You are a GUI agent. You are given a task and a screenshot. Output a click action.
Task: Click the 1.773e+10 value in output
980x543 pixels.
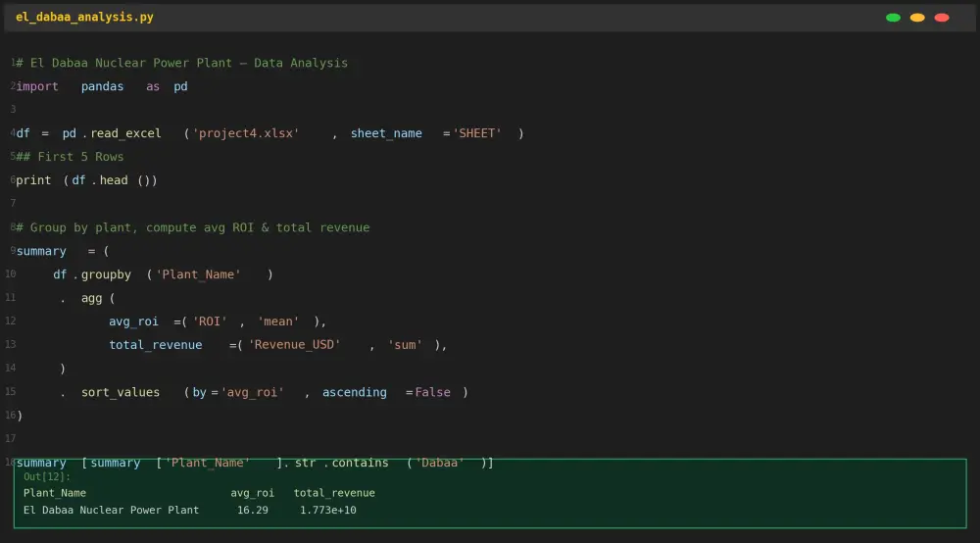coord(328,510)
